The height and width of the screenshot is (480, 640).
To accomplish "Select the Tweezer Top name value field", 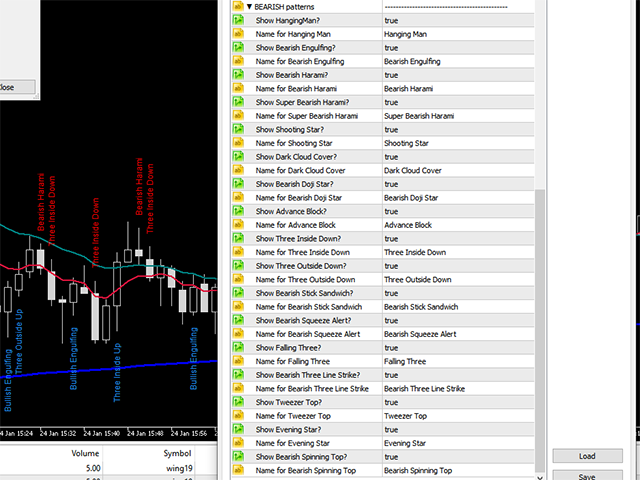I will click(455, 416).
